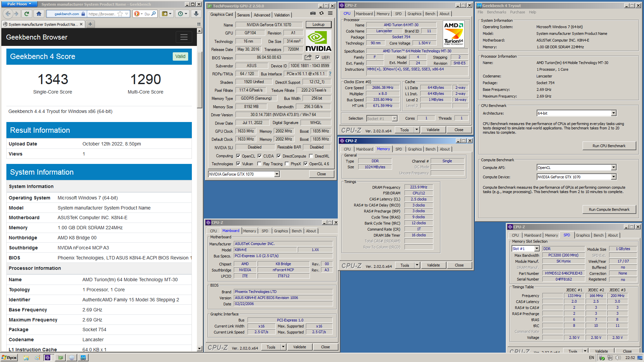The height and width of the screenshot is (362, 644).
Task: Open the Help menu in Geekbench 4
Action: point(532,12)
